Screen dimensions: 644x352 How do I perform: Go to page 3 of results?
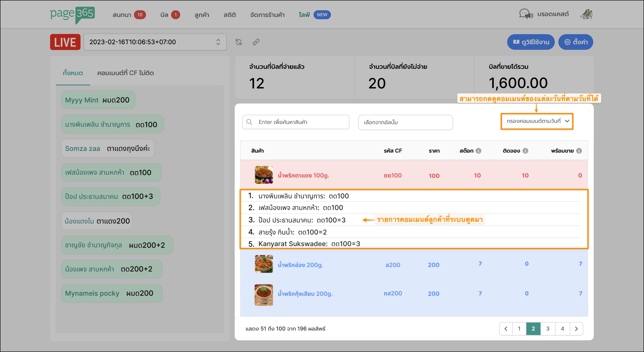coord(547,329)
